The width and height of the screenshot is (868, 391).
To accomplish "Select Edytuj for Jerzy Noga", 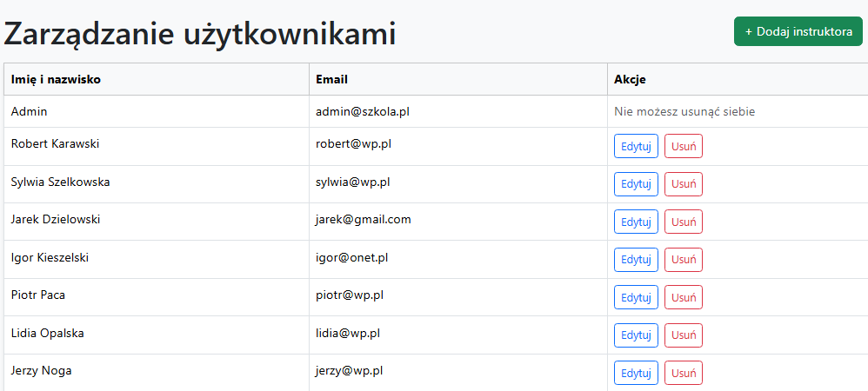I will click(x=636, y=373).
